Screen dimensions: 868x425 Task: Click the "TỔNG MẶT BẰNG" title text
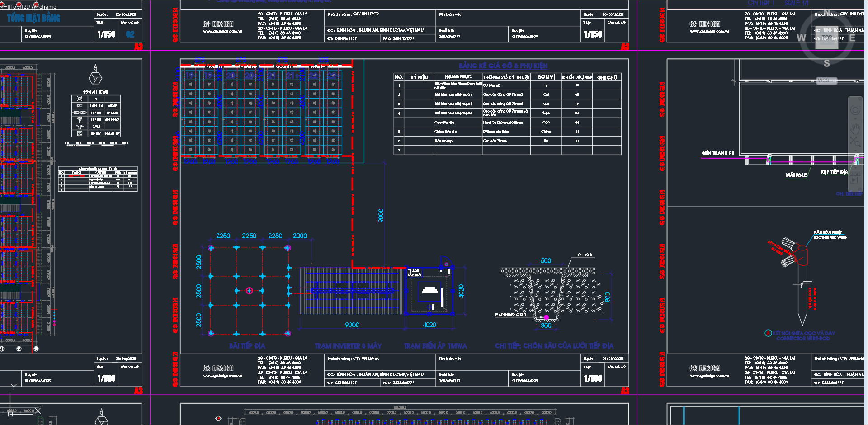(x=33, y=18)
